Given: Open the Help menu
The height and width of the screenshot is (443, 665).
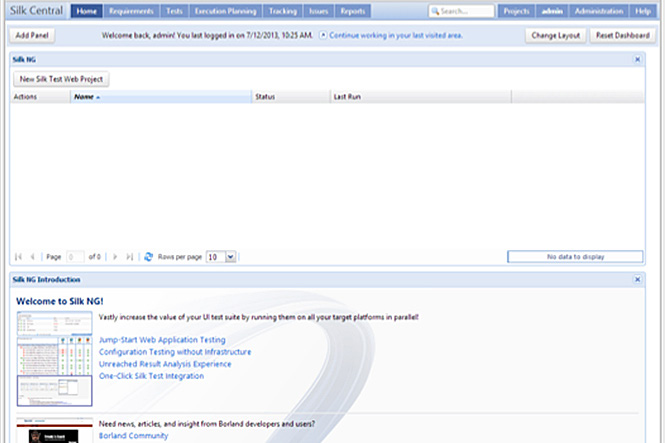Looking at the screenshot, I should coord(643,11).
